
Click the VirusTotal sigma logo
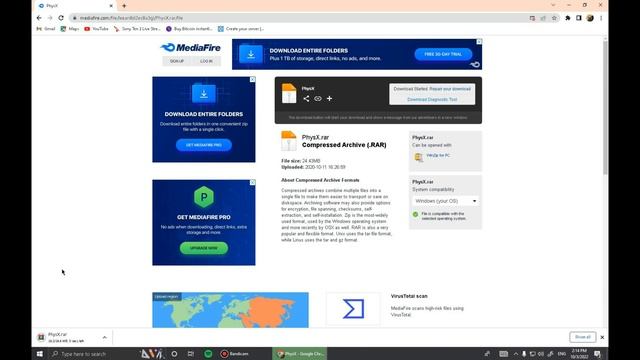(353, 309)
